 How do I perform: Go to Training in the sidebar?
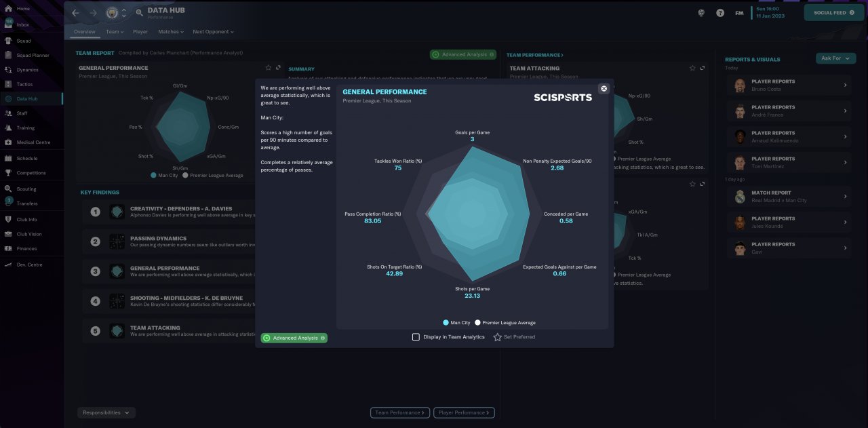tap(31, 128)
